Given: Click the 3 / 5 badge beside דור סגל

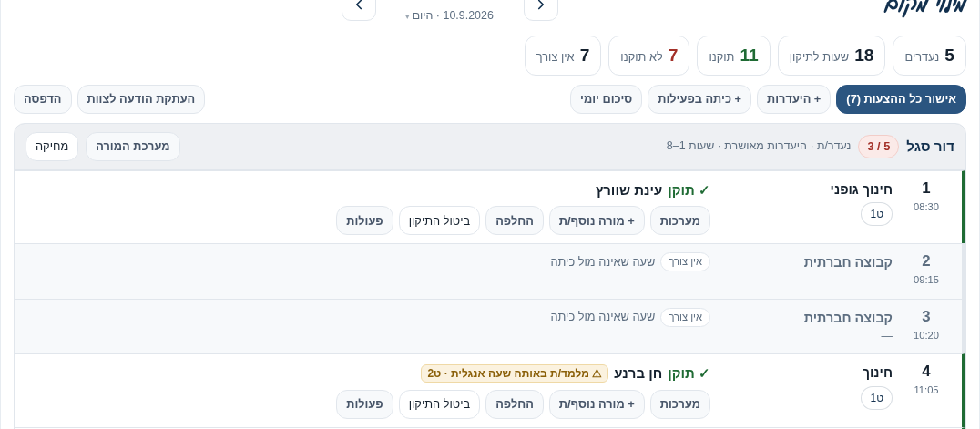Looking at the screenshot, I should [x=878, y=147].
